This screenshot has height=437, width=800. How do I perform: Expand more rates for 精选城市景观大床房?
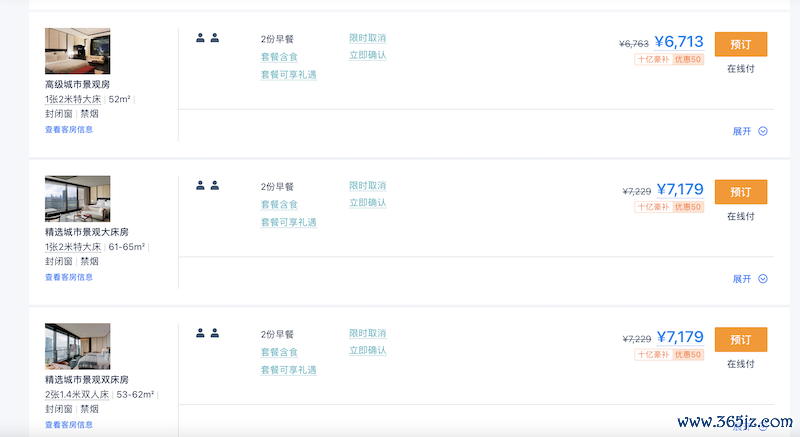749,278
